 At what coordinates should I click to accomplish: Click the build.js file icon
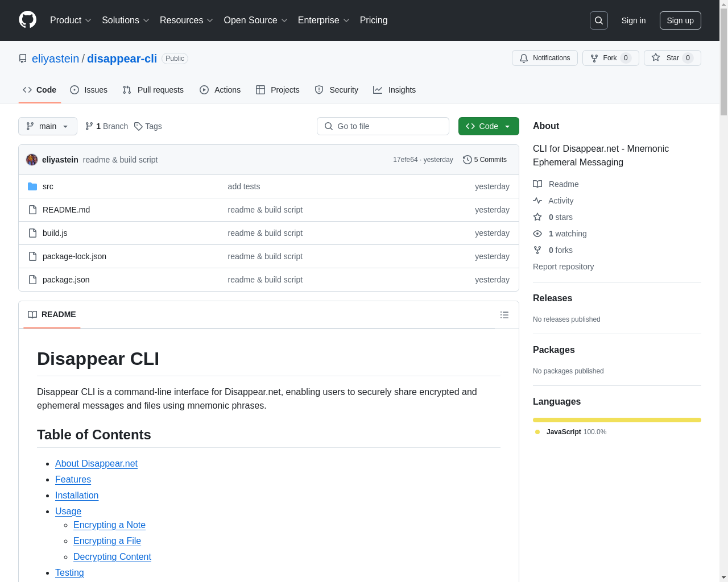32,233
